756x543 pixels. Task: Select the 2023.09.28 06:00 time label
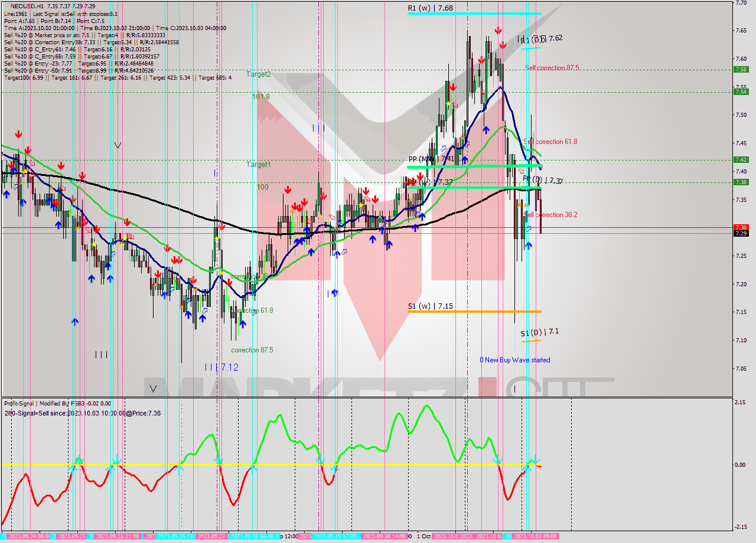253,536
